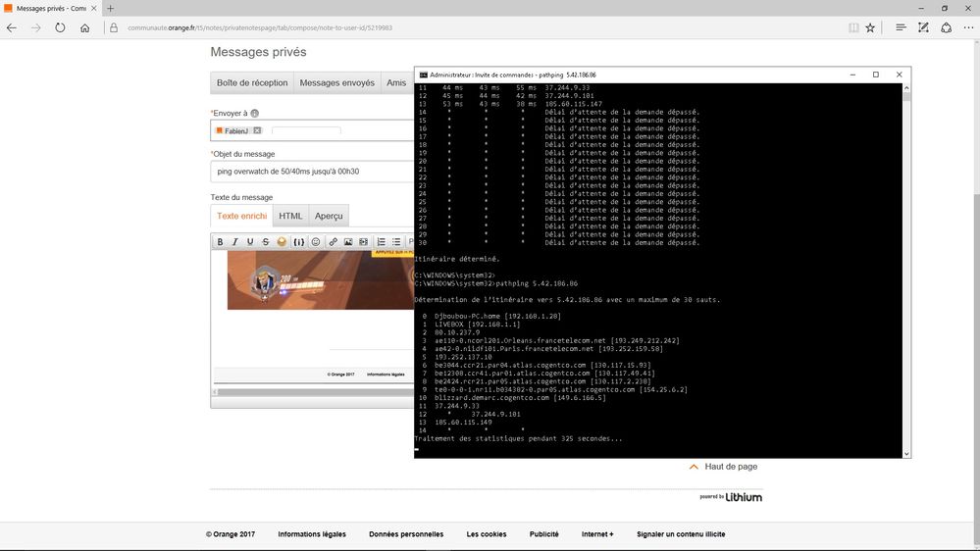Image resolution: width=980 pixels, height=551 pixels.
Task: Open the emoticon smiley picker
Action: click(316, 242)
